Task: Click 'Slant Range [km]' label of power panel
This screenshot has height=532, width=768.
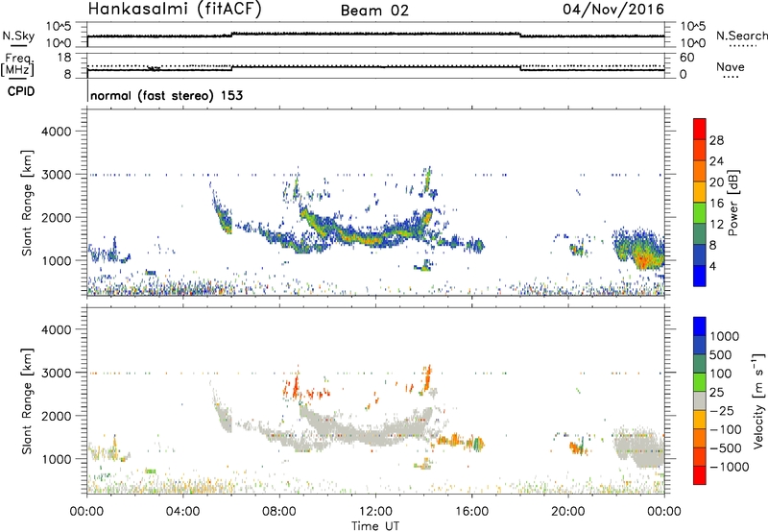Action: pyautogui.click(x=27, y=203)
